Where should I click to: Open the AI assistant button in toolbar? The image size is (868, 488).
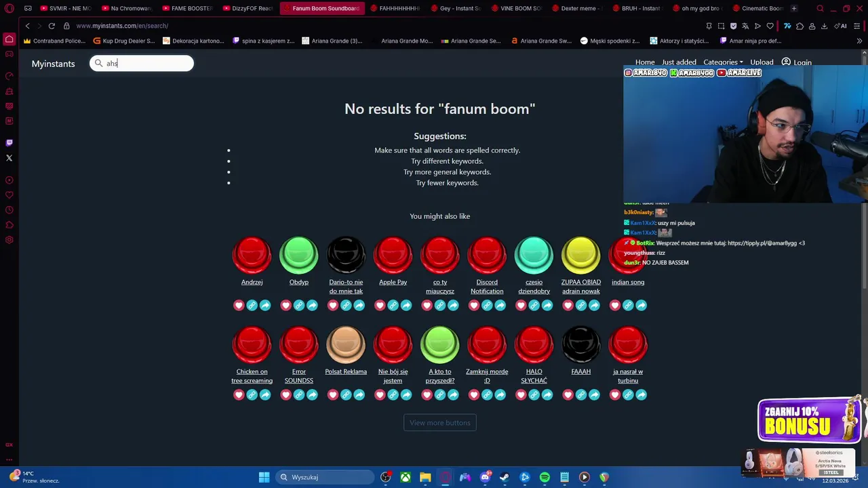click(x=842, y=26)
